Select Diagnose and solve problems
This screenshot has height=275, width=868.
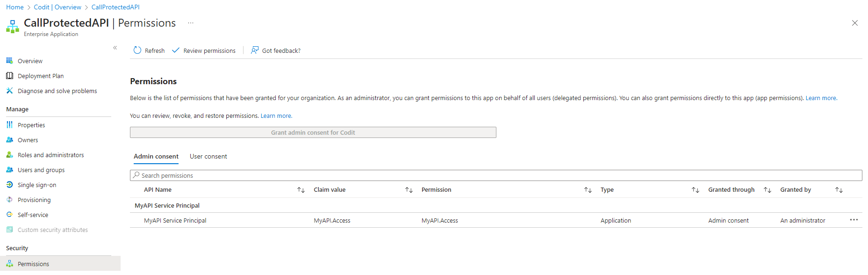[x=57, y=91]
